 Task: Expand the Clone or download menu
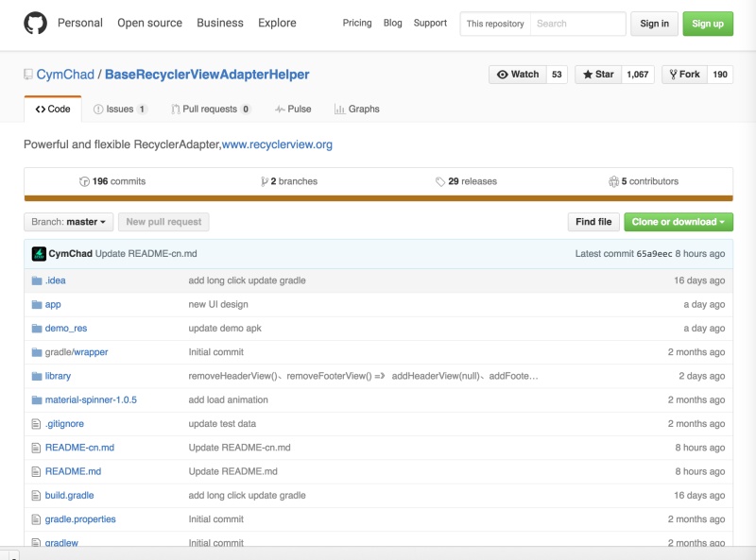pos(679,222)
